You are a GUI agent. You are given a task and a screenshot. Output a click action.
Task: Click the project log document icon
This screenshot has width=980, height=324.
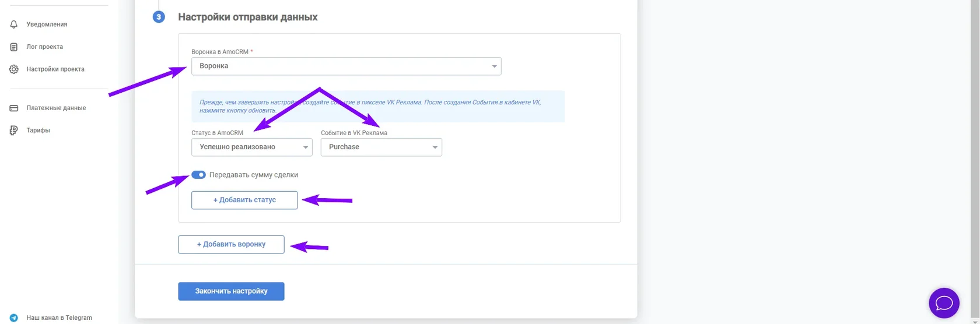pos(14,47)
